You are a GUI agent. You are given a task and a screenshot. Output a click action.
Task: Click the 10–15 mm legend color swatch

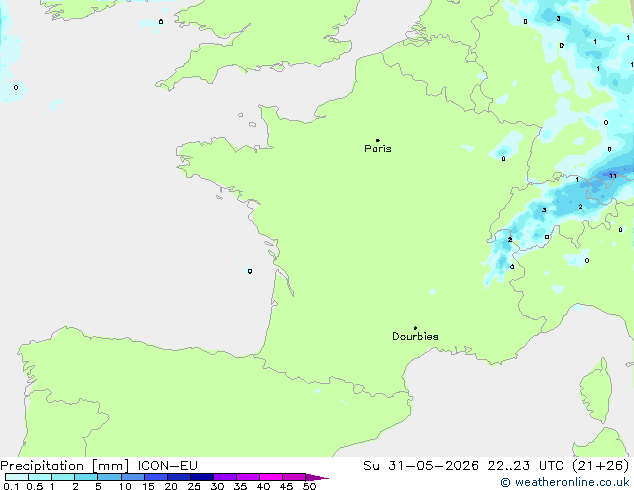click(132, 477)
